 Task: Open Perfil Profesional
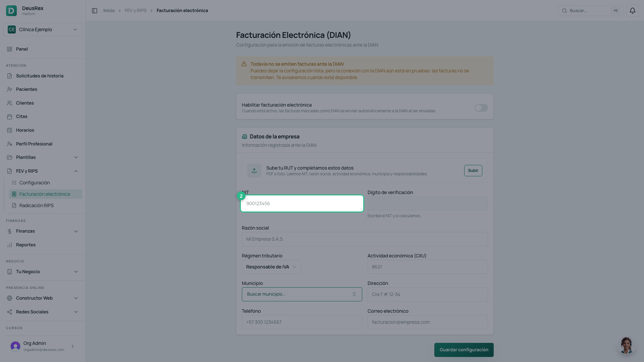43,144
